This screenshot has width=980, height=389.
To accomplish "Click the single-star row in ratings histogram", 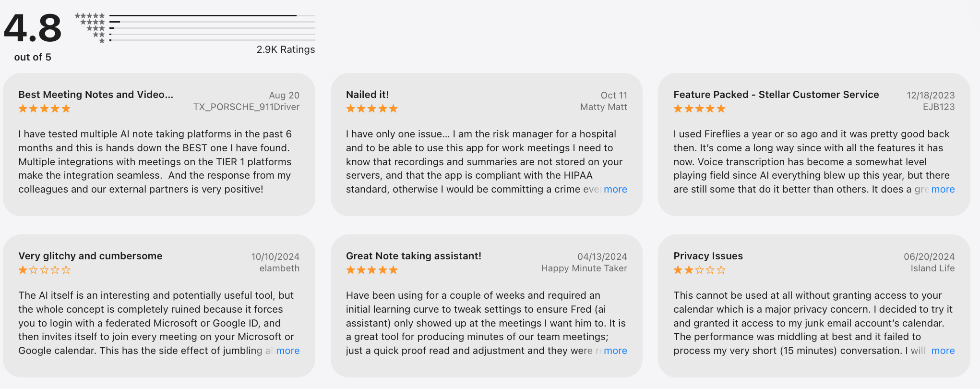I will 102,41.
